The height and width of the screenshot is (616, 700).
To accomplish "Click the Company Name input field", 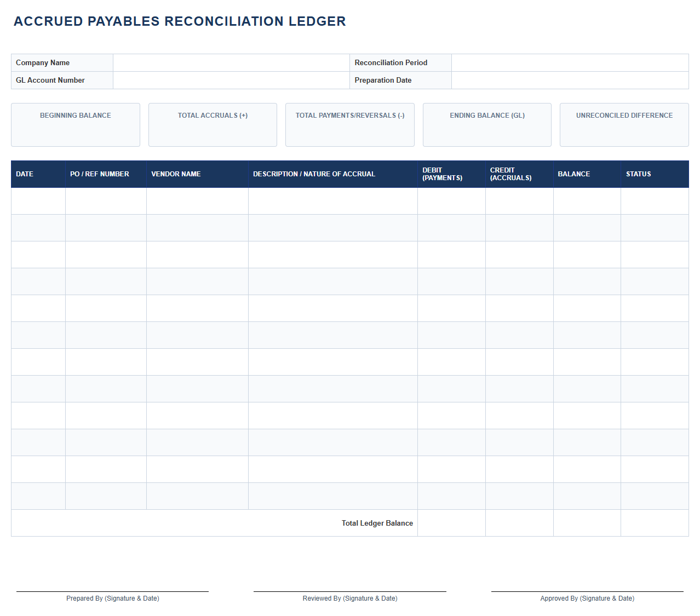I will 231,63.
